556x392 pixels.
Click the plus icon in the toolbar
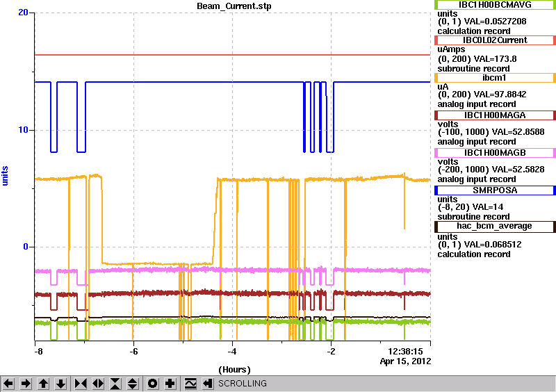click(x=170, y=384)
